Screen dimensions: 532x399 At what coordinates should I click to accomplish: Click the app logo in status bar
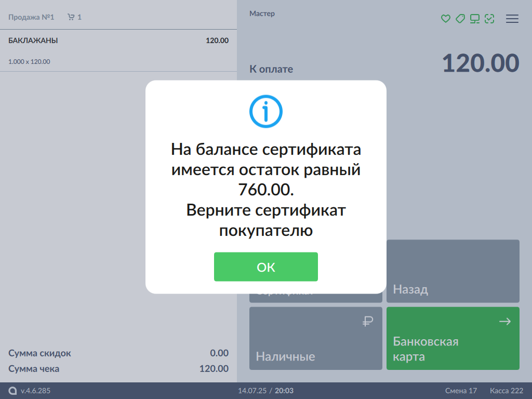click(x=13, y=391)
